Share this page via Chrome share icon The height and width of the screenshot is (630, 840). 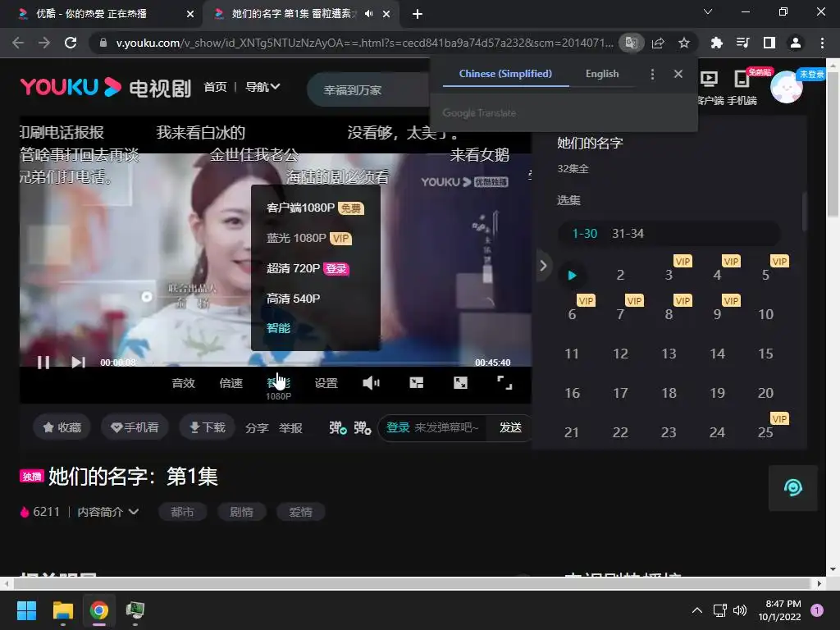[x=658, y=43]
